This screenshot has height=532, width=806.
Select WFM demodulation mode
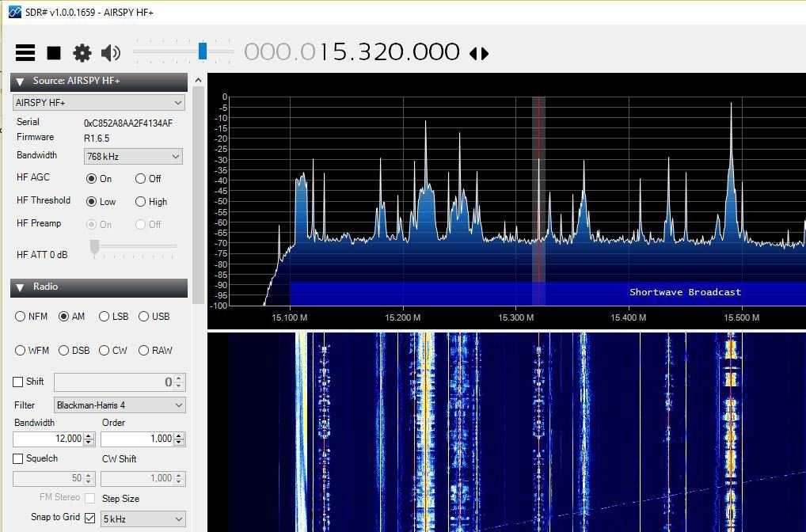coord(20,351)
